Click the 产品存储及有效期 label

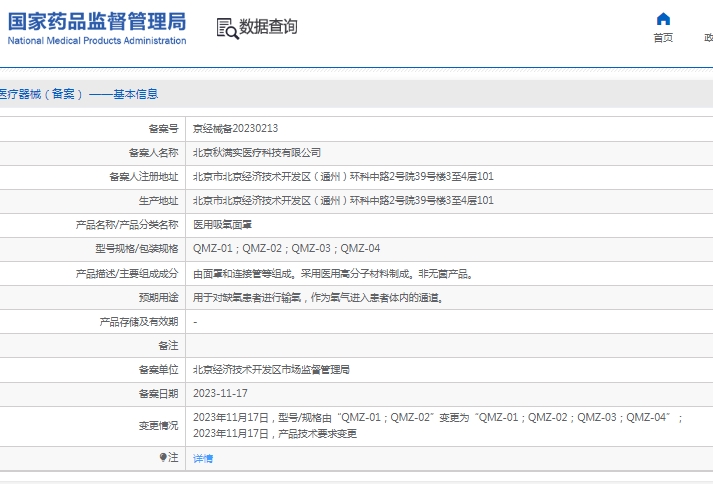(139, 322)
